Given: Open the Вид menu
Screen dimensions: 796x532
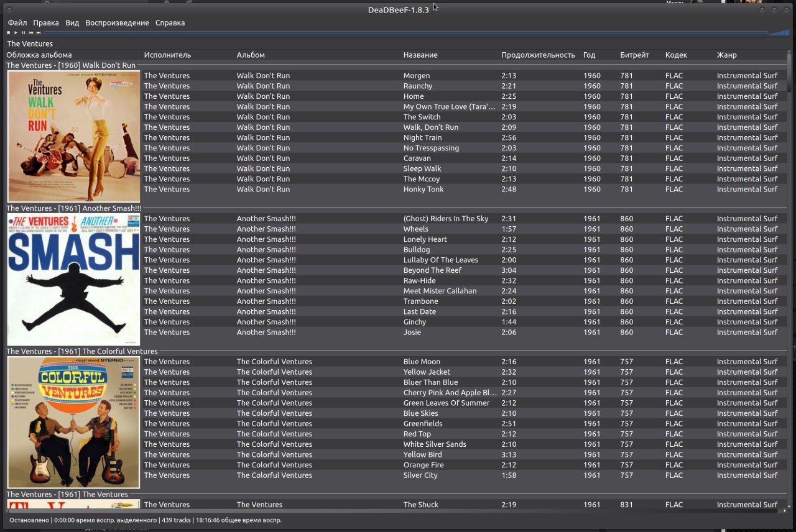Looking at the screenshot, I should pos(72,22).
